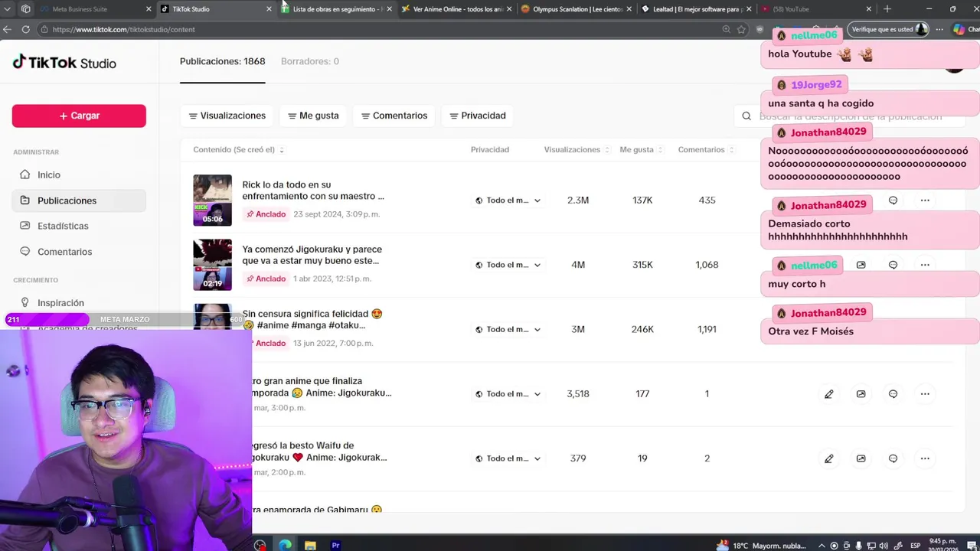
Task: Open browser menu with three dots
Action: (939, 29)
